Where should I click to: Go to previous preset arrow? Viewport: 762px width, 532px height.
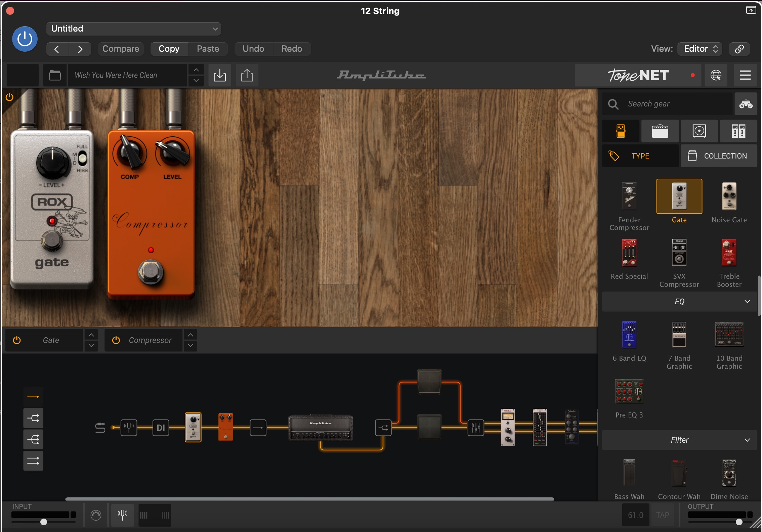[x=57, y=49]
